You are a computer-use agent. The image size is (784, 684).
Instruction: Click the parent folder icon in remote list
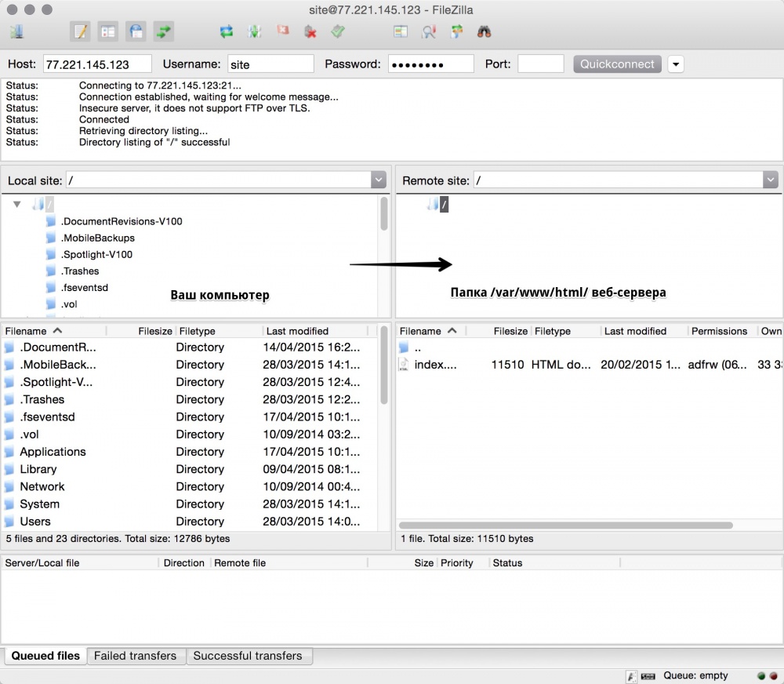(404, 347)
